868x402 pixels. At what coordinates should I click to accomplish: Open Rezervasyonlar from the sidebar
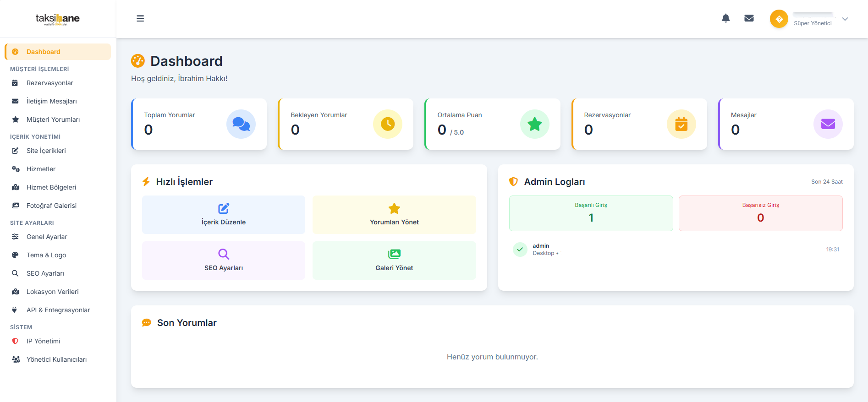[49, 83]
